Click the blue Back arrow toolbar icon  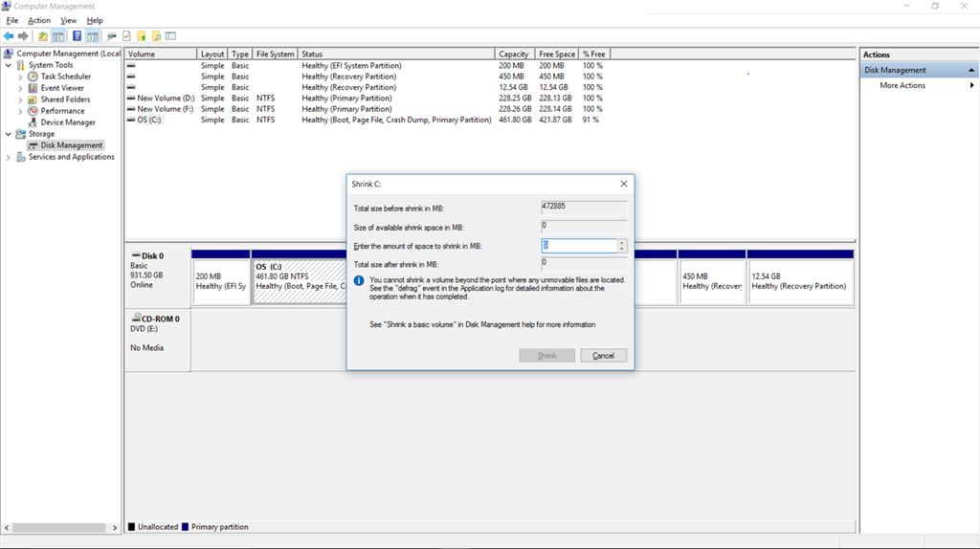(x=9, y=36)
